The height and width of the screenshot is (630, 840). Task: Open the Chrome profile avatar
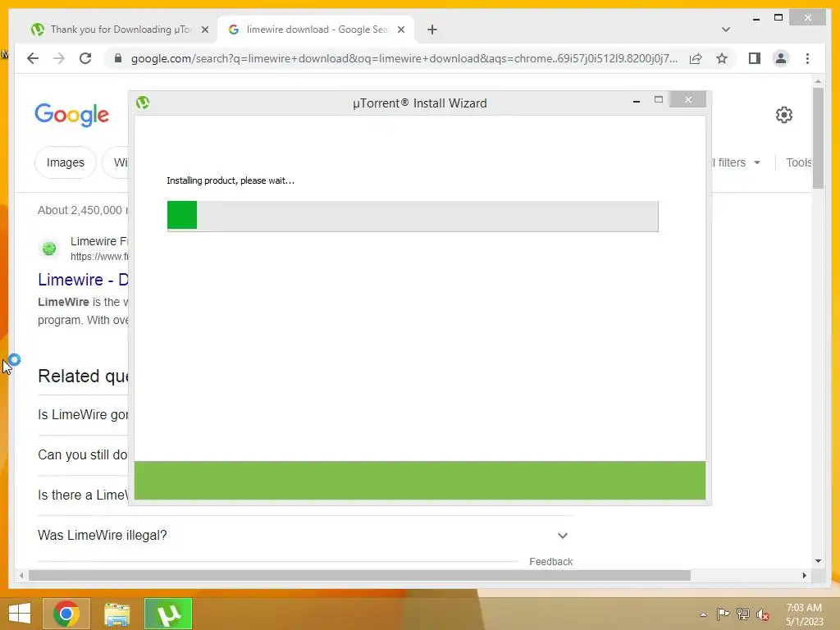[781, 58]
